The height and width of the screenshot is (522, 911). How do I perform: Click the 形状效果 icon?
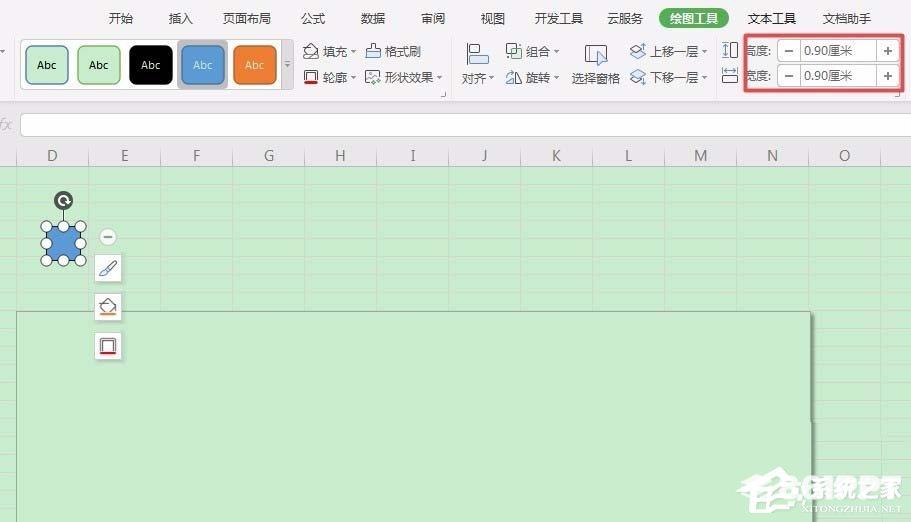[x=372, y=77]
